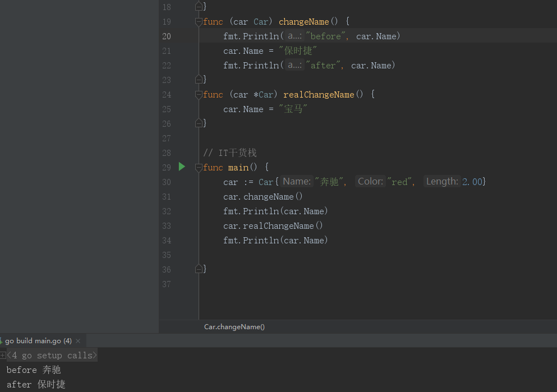This screenshot has width=557, height=392.
Task: Collapse the realChangeName function at line 24
Action: click(199, 95)
